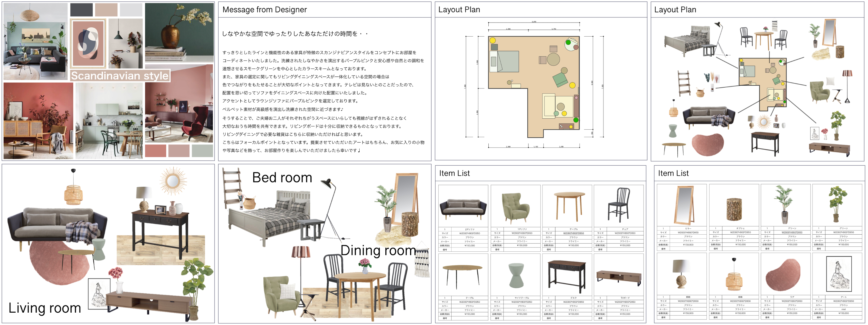The height and width of the screenshot is (325, 868).
Task: Click the 'Bed room' caption text
Action: (x=282, y=178)
